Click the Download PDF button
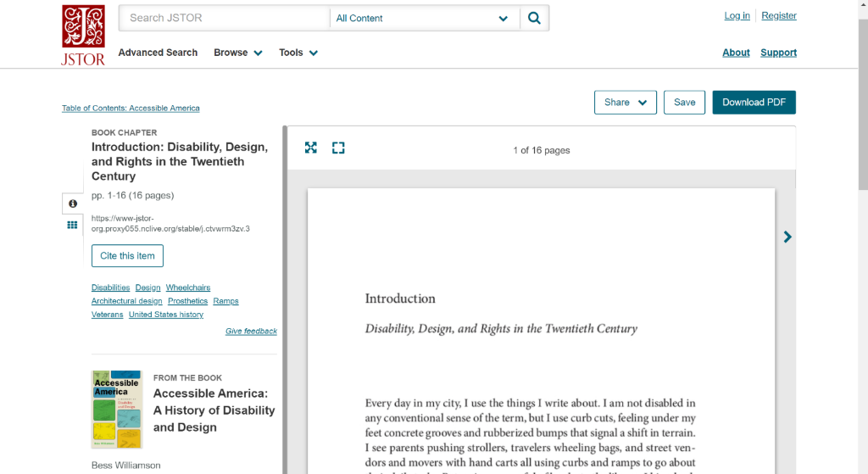Screen dimensions: 868x474 click(754, 103)
